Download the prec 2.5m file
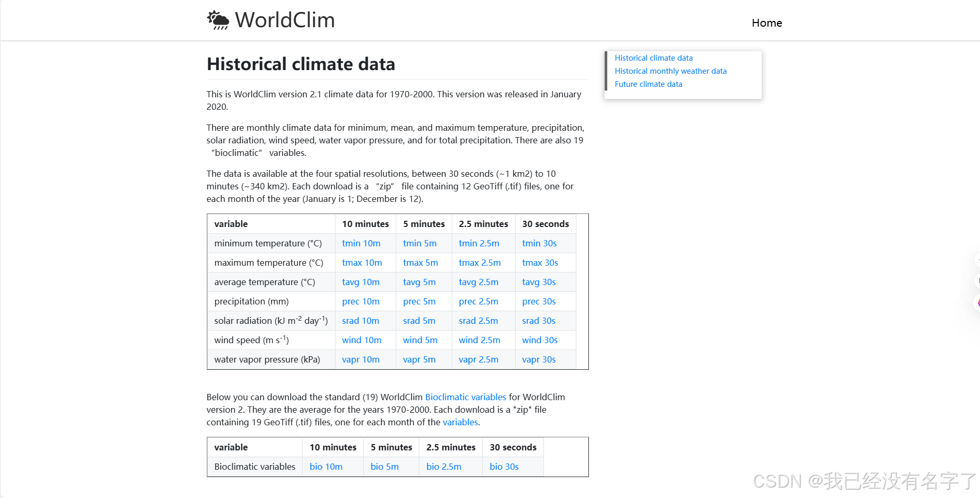The height and width of the screenshot is (498, 980). [478, 301]
